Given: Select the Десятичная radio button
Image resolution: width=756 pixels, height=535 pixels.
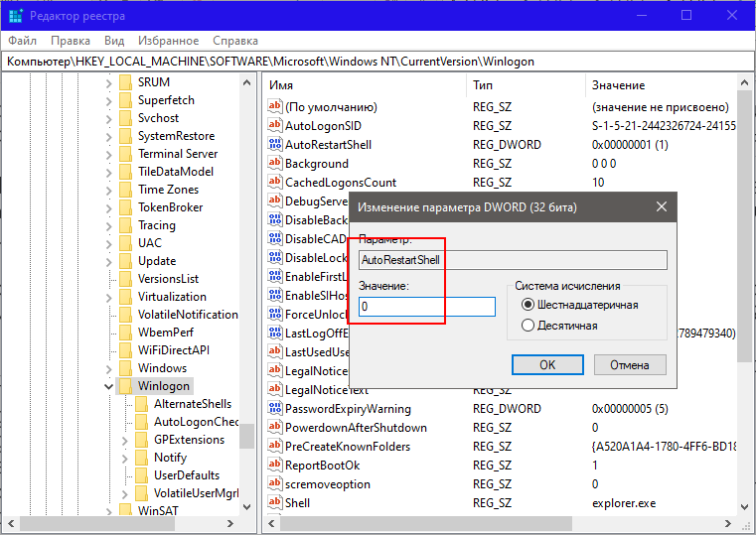Looking at the screenshot, I should [528, 326].
